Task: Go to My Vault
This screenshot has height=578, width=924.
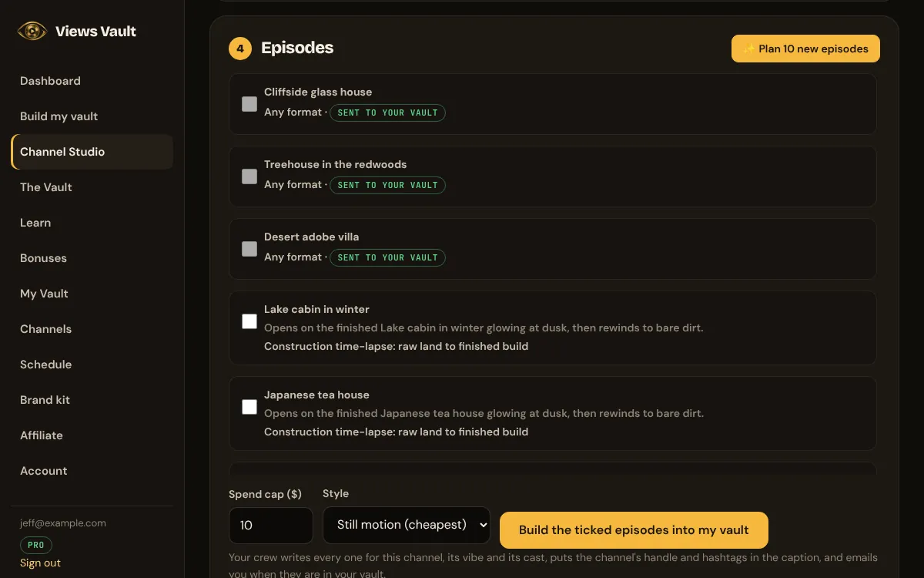Action: tap(92, 294)
